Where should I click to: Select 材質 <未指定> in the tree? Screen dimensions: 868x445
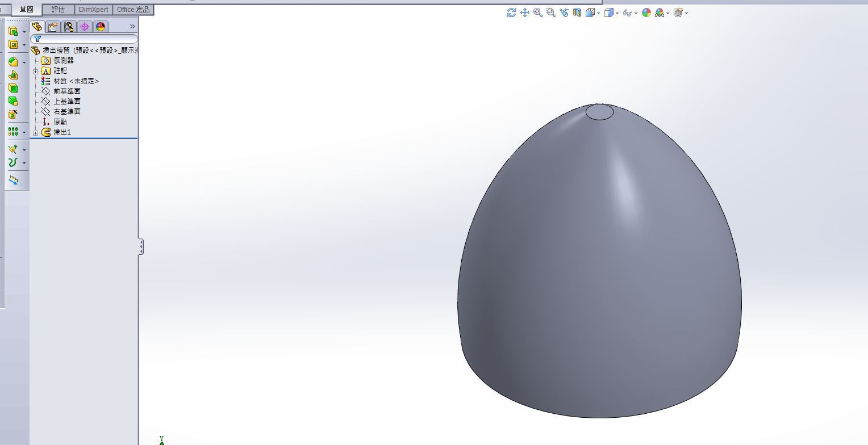coord(70,81)
